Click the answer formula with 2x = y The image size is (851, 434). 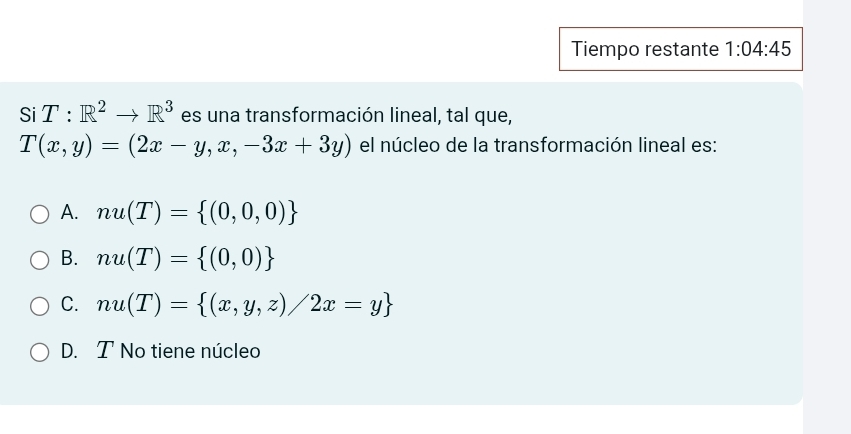245,304
